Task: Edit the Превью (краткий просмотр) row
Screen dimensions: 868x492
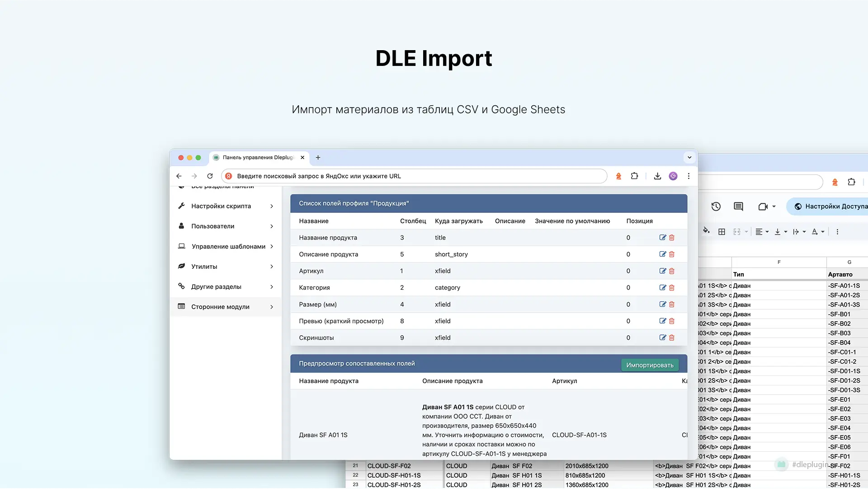Action: (663, 321)
